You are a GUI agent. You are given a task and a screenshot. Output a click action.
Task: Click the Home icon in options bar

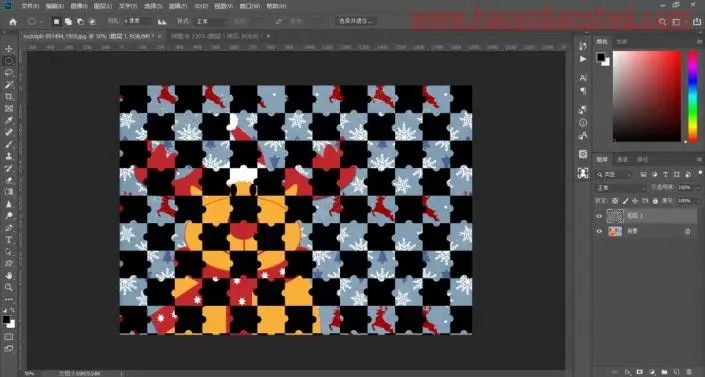13,22
